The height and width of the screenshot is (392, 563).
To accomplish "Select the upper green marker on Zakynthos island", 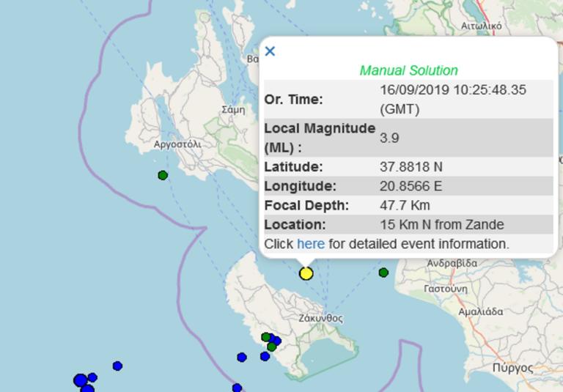I will click(266, 337).
